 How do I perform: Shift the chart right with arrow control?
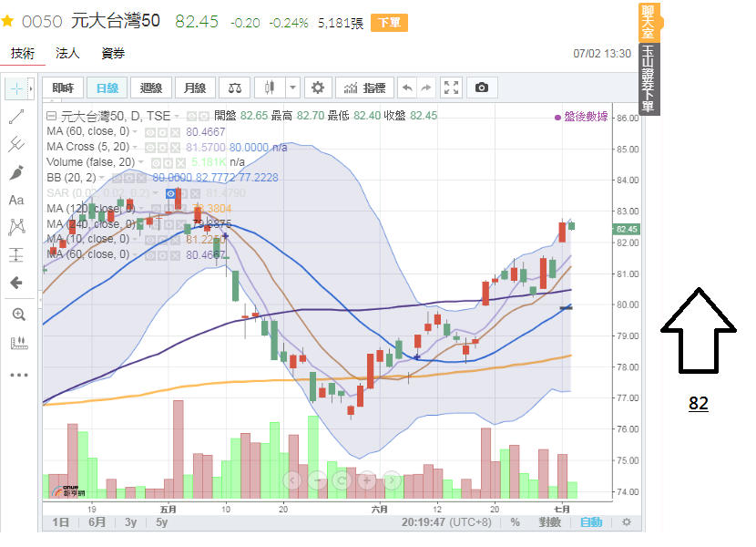392,480
